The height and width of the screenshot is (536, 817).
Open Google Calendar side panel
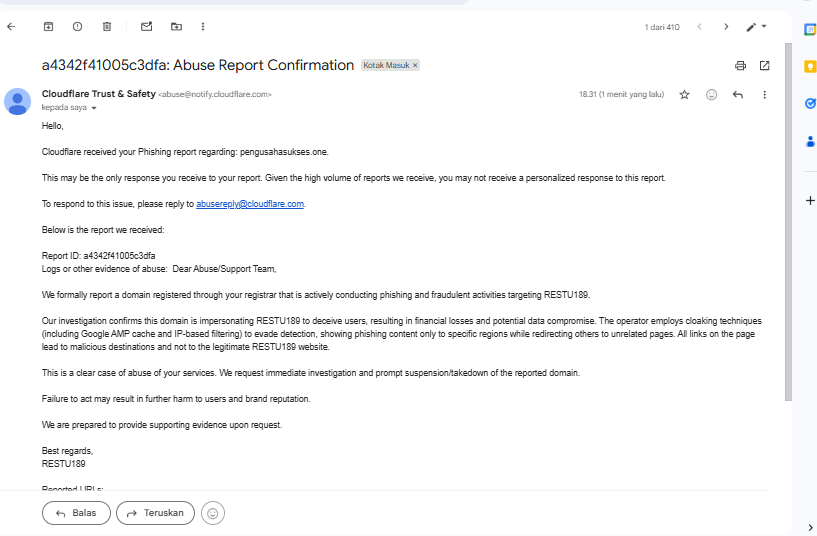(x=810, y=30)
